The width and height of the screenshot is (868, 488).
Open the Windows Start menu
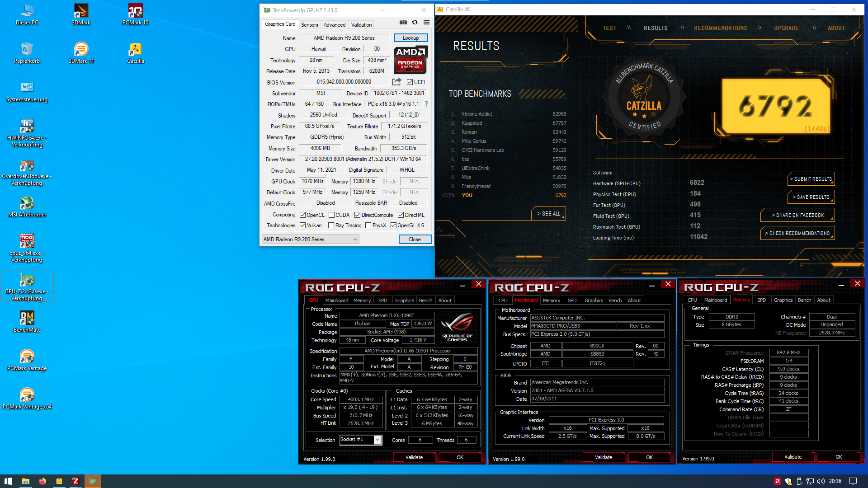coord(8,481)
